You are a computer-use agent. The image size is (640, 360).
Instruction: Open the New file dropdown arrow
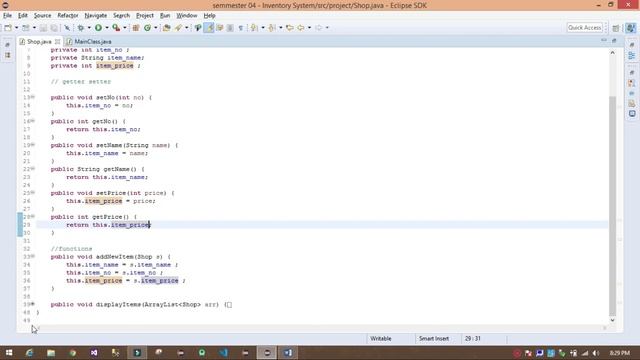click(x=16, y=28)
